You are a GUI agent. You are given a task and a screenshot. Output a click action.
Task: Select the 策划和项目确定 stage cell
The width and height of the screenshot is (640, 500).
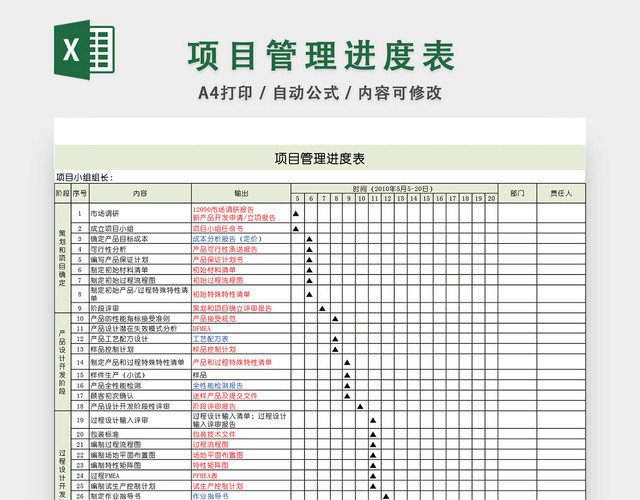click(62, 258)
